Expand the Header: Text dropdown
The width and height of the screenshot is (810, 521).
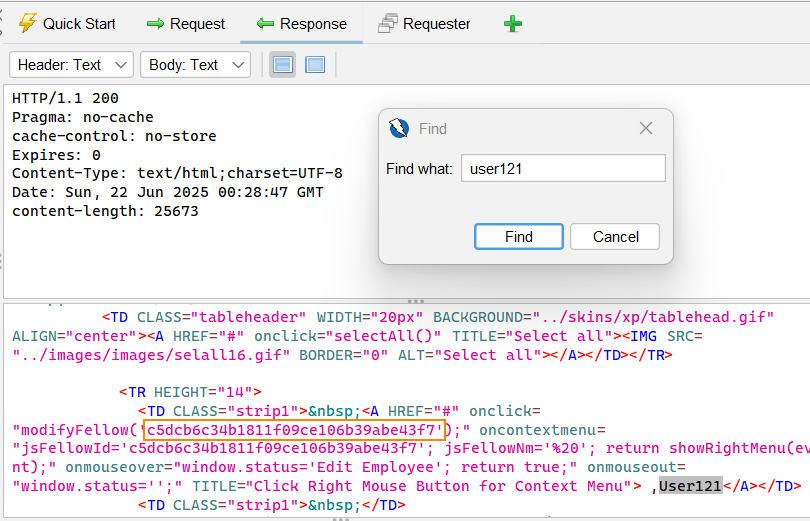point(71,65)
